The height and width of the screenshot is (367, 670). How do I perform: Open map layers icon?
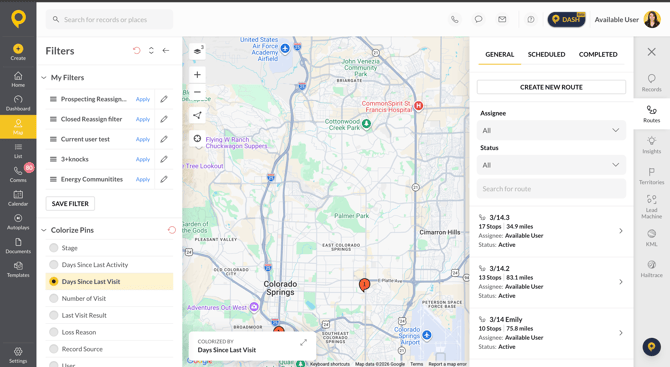(197, 51)
